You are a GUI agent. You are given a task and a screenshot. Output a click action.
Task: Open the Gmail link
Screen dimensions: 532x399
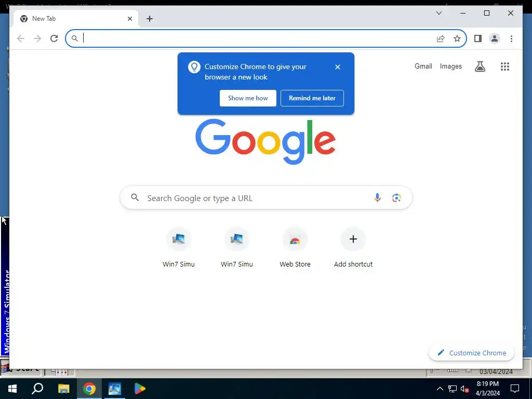[423, 66]
